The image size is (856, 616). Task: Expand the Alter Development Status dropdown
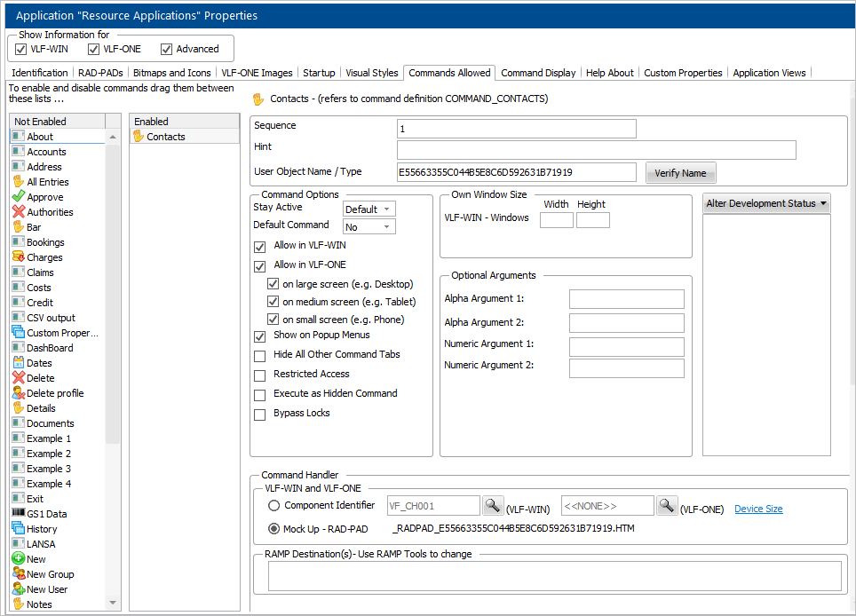(x=766, y=203)
